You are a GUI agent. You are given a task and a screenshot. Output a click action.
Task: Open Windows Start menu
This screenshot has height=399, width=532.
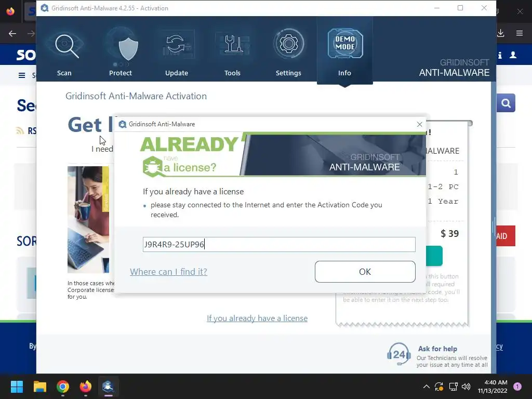(x=17, y=387)
